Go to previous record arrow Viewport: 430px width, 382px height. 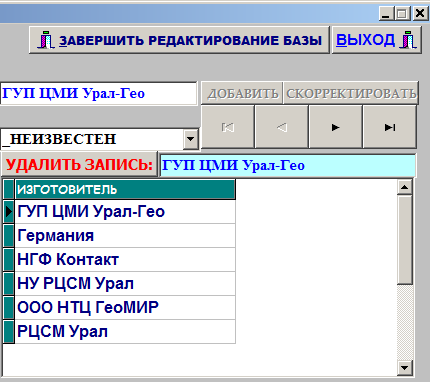click(282, 127)
